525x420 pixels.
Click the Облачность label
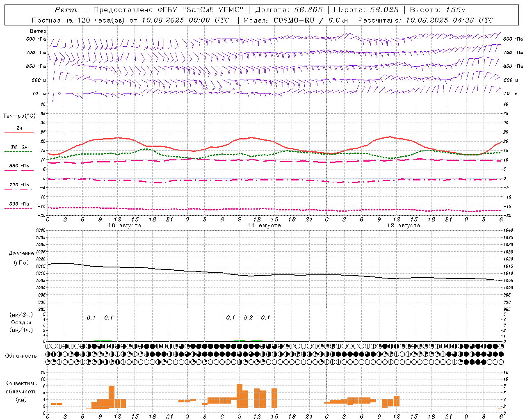(x=21, y=356)
